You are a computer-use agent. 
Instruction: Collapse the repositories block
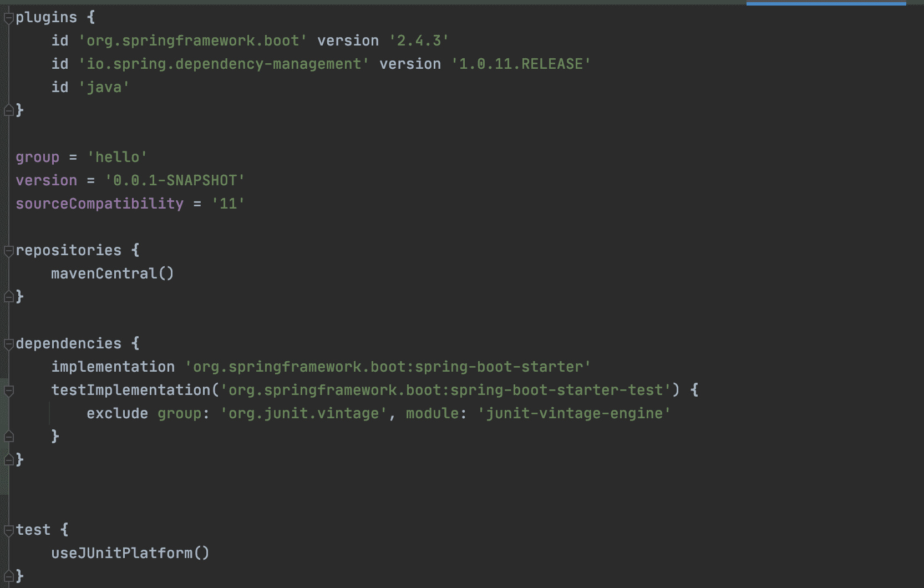pyautogui.click(x=8, y=251)
